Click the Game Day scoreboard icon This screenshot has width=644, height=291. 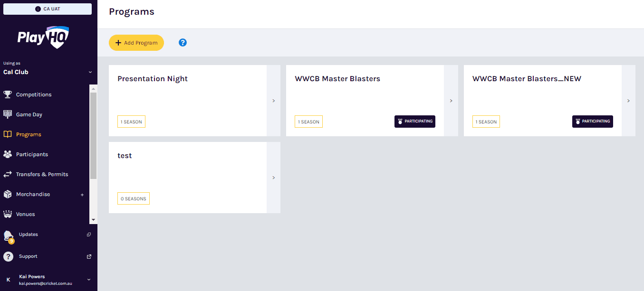8,114
